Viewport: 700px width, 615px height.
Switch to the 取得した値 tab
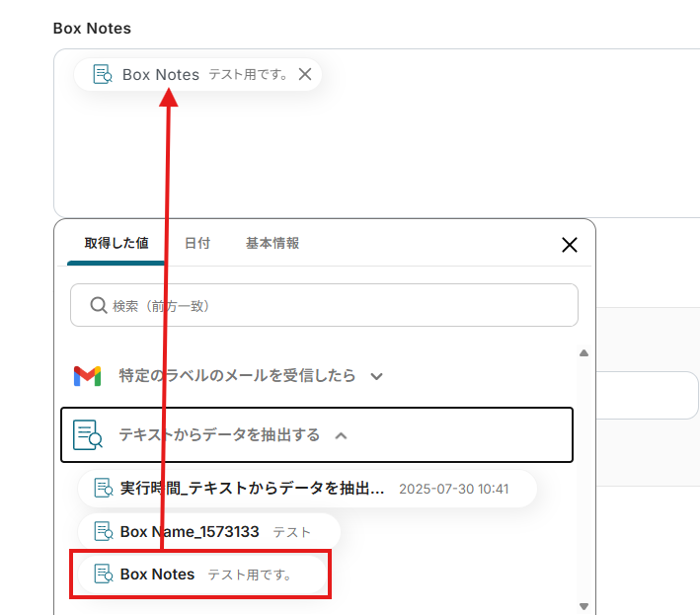coord(117,243)
